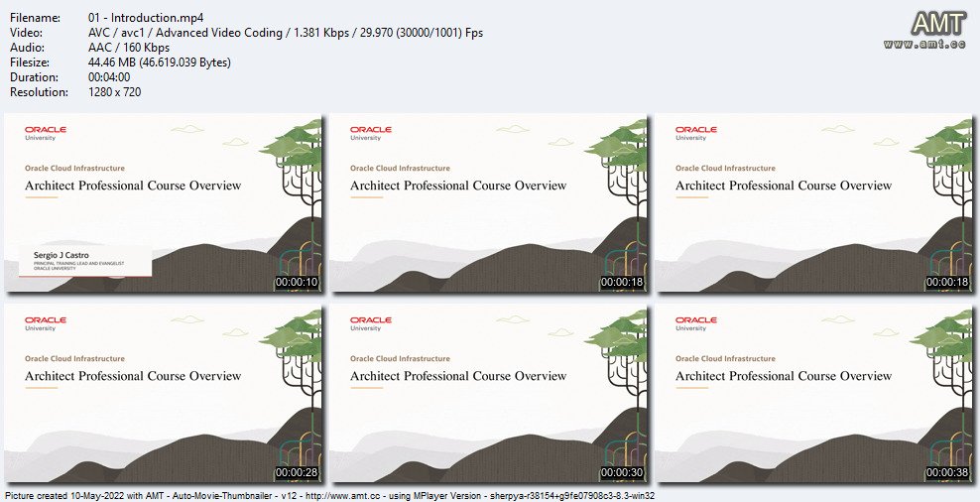The height and width of the screenshot is (502, 980).
Task: Click the duration value "00:04:00"
Action: click(109, 77)
